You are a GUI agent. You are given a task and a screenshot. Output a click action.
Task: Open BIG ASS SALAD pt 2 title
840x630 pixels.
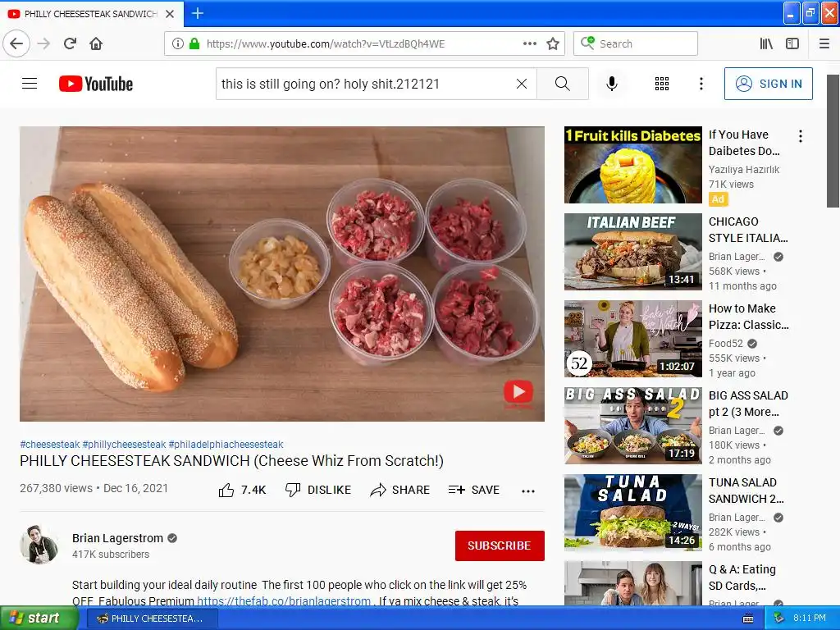pyautogui.click(x=748, y=404)
